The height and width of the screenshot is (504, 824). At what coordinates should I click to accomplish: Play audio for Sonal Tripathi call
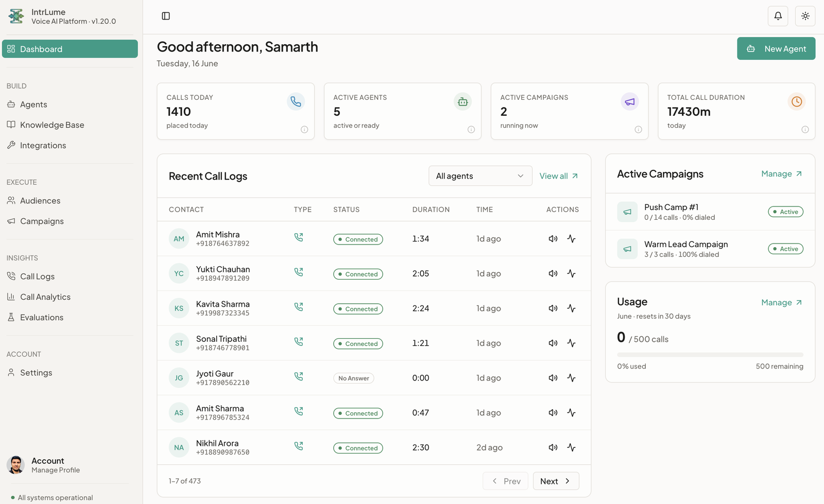click(553, 343)
